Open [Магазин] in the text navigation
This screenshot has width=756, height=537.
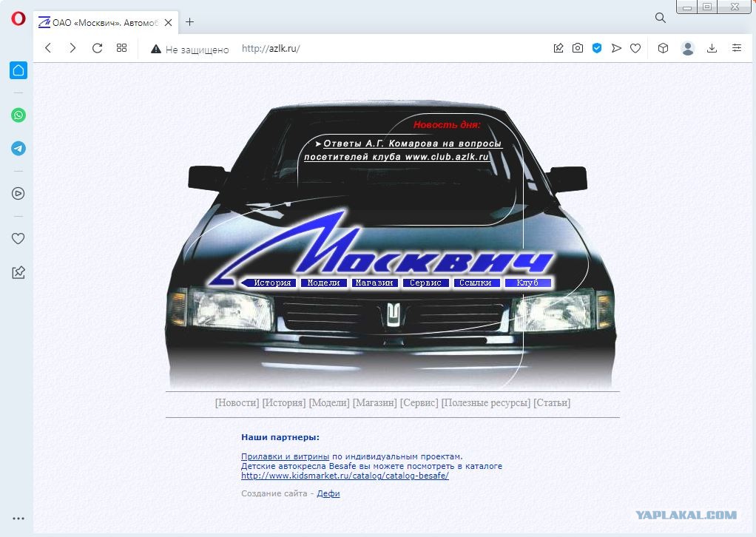(x=374, y=402)
